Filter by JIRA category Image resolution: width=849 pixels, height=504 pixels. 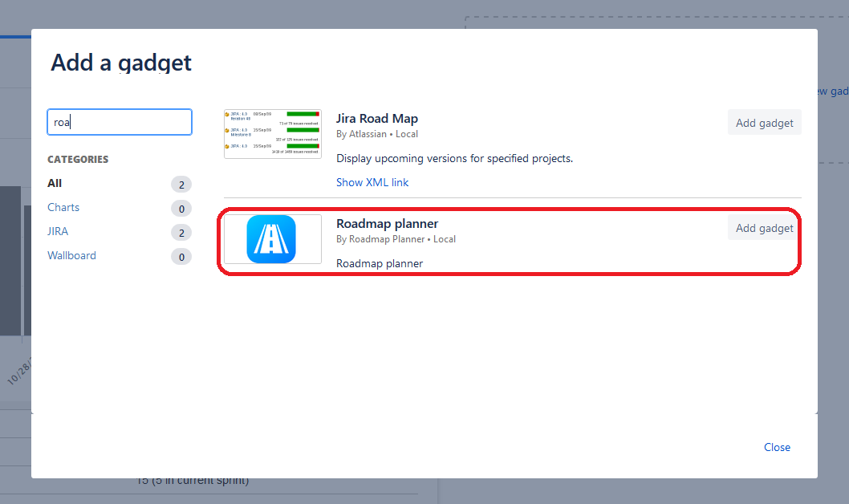click(x=58, y=231)
